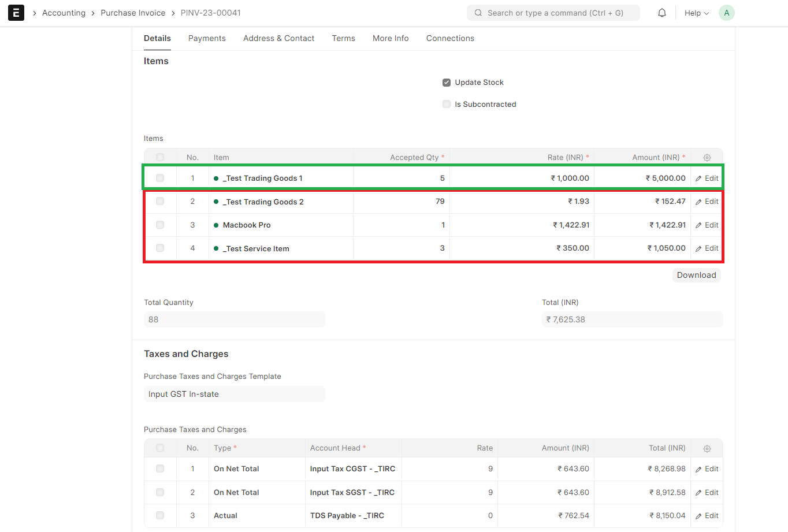Check the Input Tax SGST row checkbox

click(x=160, y=492)
